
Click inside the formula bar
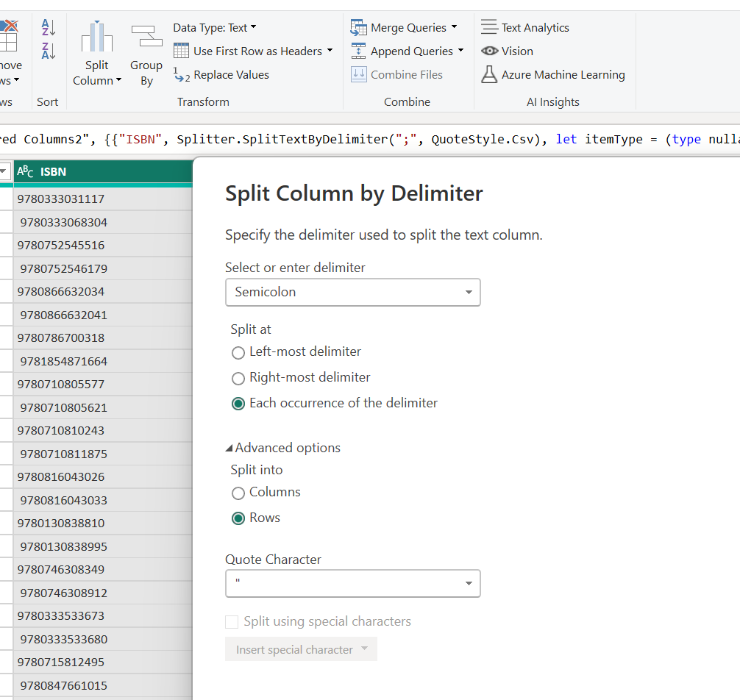370,139
